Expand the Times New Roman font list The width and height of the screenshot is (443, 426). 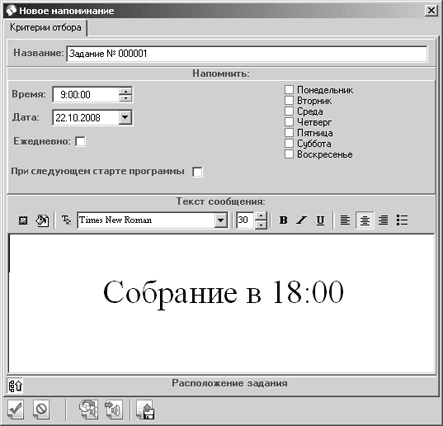220,220
